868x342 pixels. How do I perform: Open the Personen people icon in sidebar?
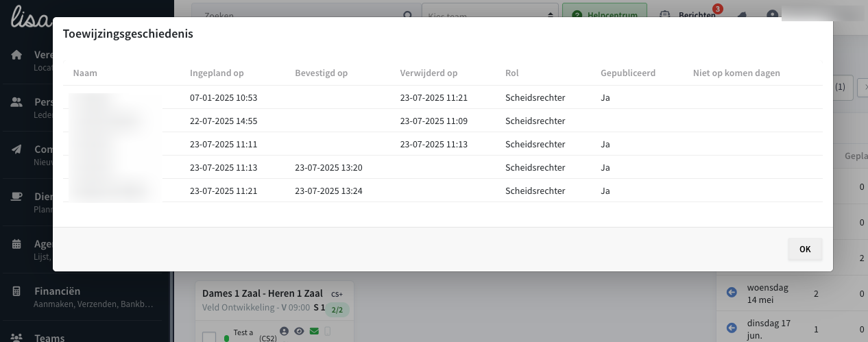(x=17, y=102)
